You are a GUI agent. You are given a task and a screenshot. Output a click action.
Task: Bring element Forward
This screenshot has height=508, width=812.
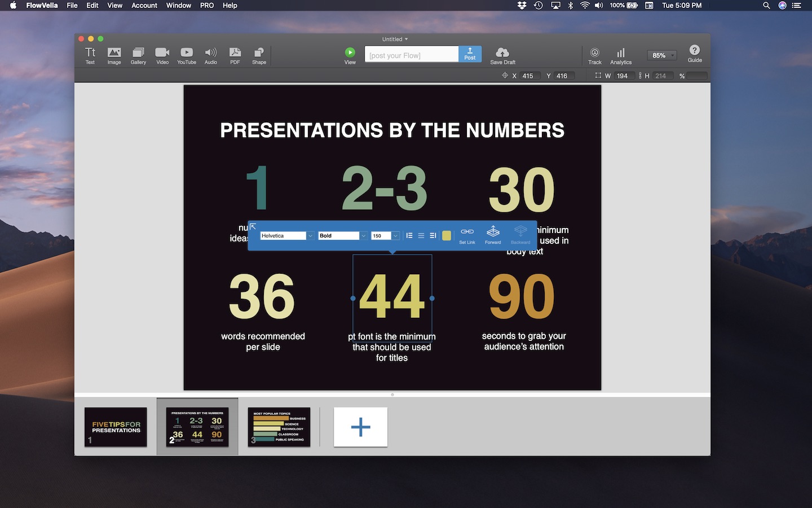493,235
